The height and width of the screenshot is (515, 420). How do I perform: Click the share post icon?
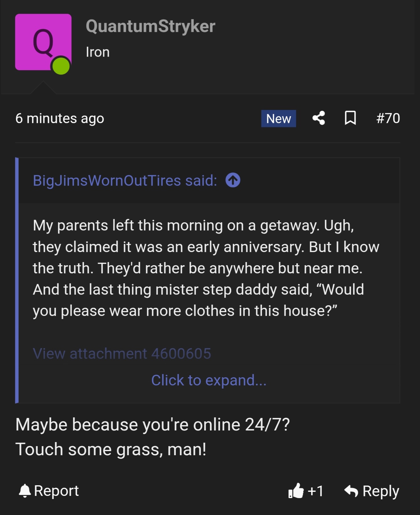click(319, 118)
